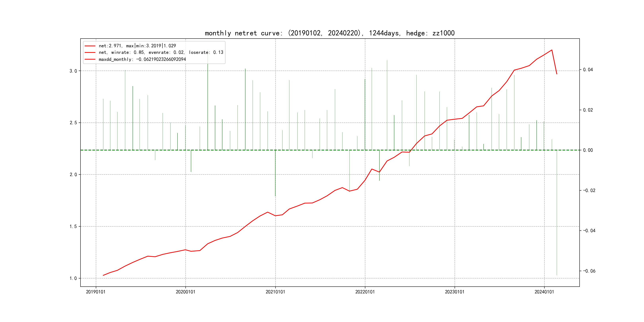This screenshot has width=644, height=322.
Task: Click red line swatch beside net:2.971
Action: 90,46
